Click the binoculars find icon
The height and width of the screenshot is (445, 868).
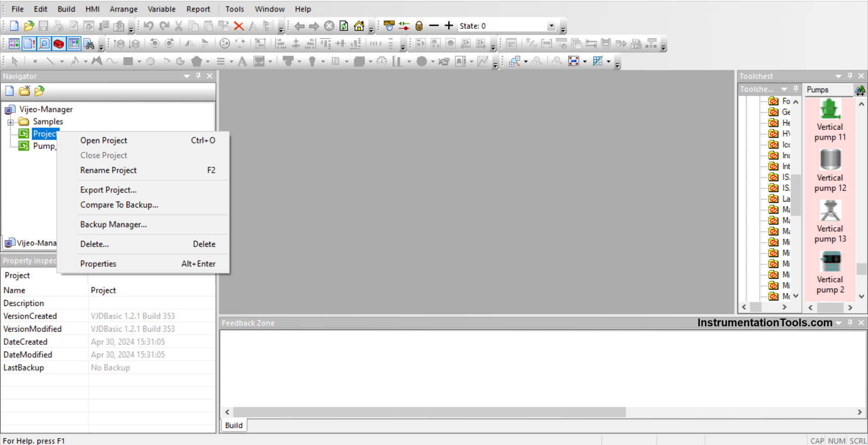coord(89,44)
